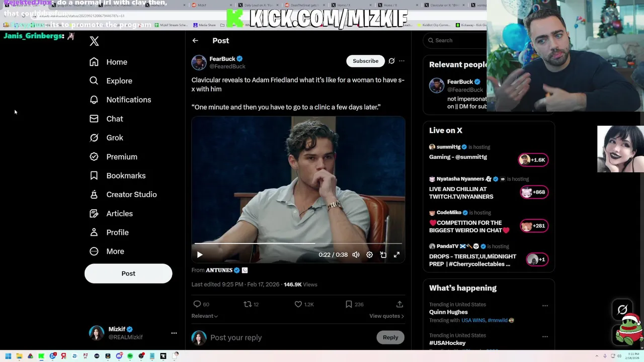Open CodeMiko's live stream

click(469, 226)
